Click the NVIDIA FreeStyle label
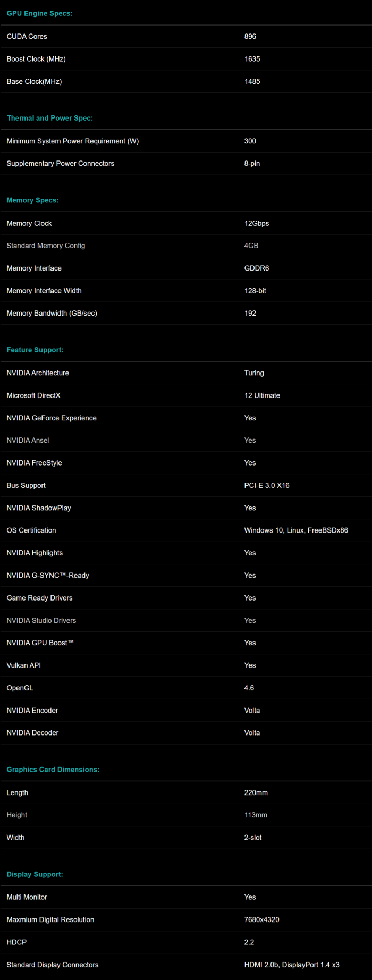This screenshot has height=980, width=372. (34, 463)
